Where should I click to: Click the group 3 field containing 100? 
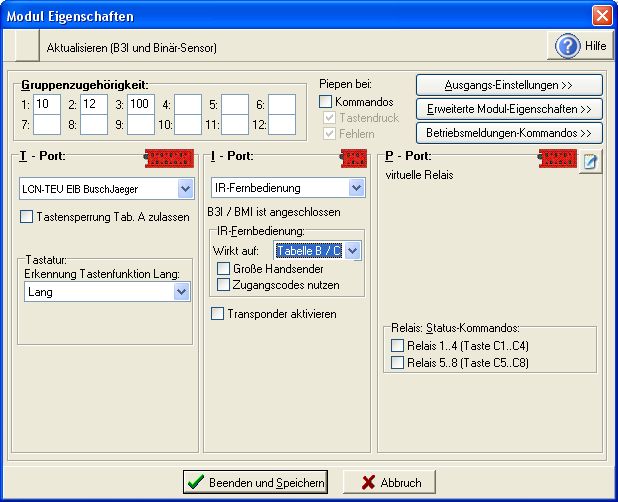click(140, 104)
